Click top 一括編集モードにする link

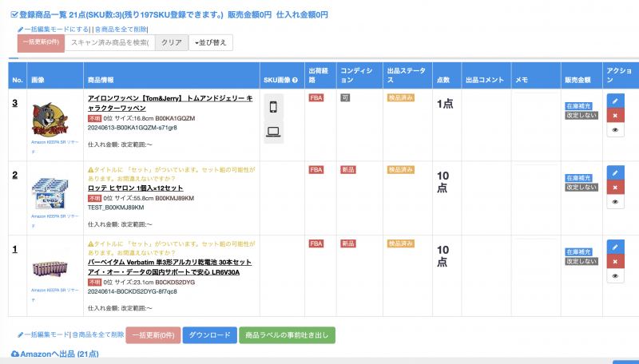click(x=53, y=30)
